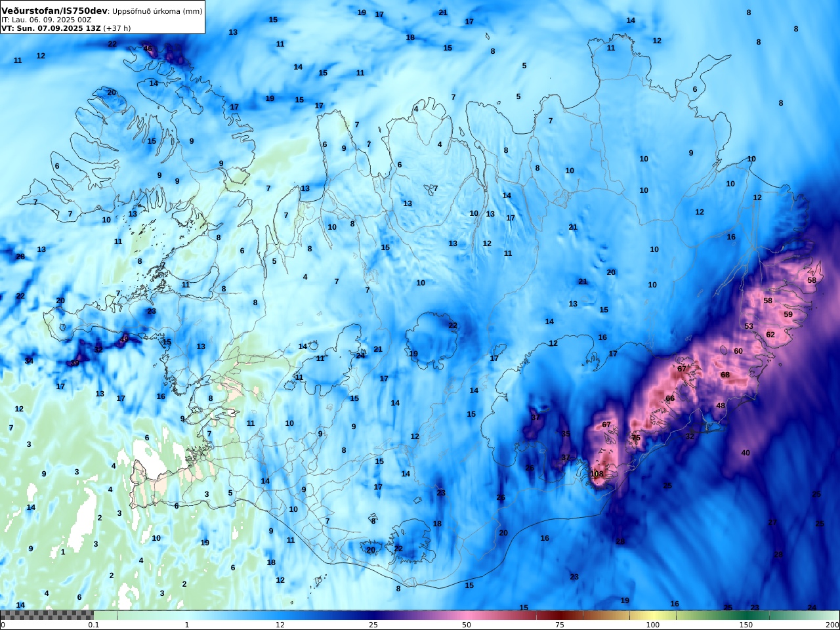Screen dimensions: 840x630
Task: Click the 48 precipitation value
Action: [721, 406]
